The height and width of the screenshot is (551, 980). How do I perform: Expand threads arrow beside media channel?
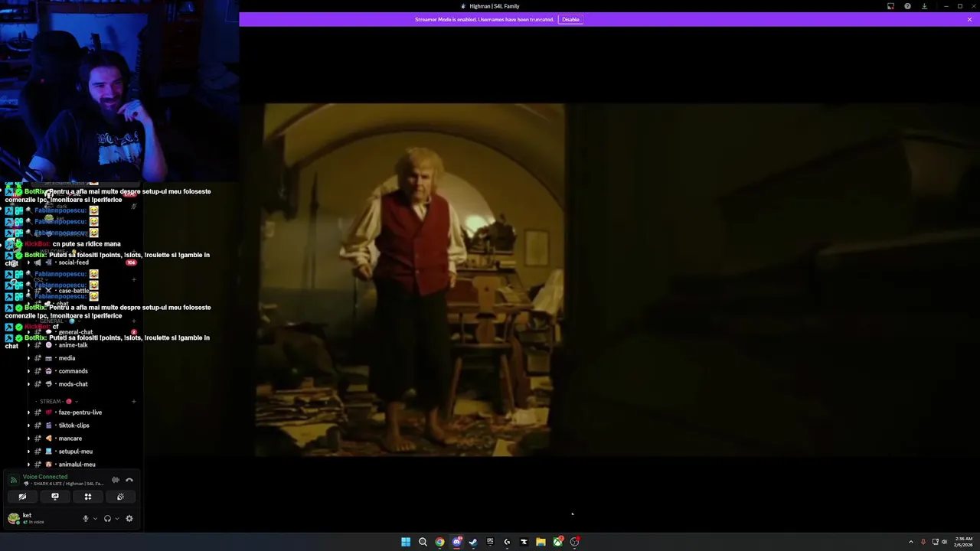pos(28,358)
